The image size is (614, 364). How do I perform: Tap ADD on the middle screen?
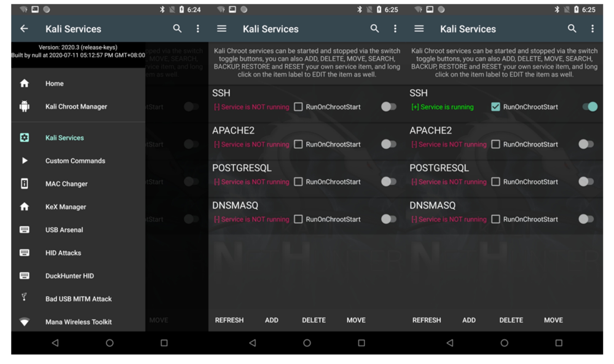(272, 320)
